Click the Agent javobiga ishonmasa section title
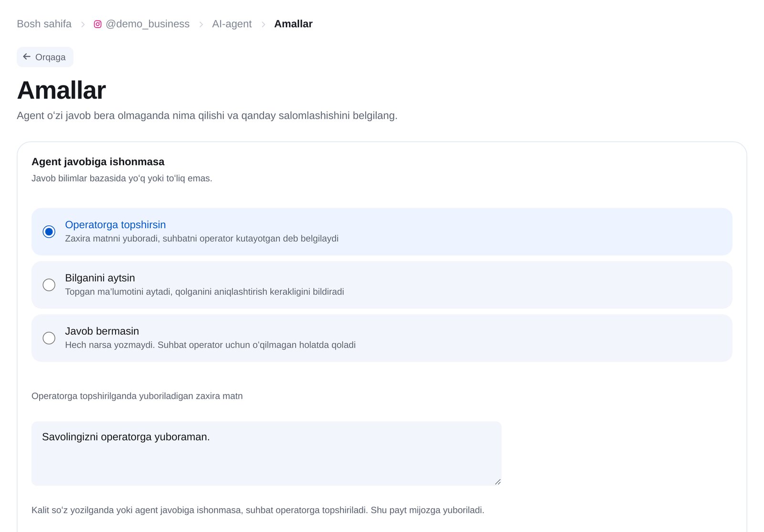The width and height of the screenshot is (764, 532). coord(98,162)
